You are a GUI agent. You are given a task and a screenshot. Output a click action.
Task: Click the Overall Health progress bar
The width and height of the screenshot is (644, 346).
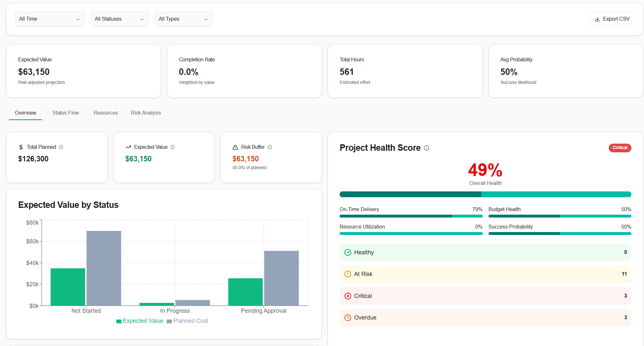pos(485,194)
